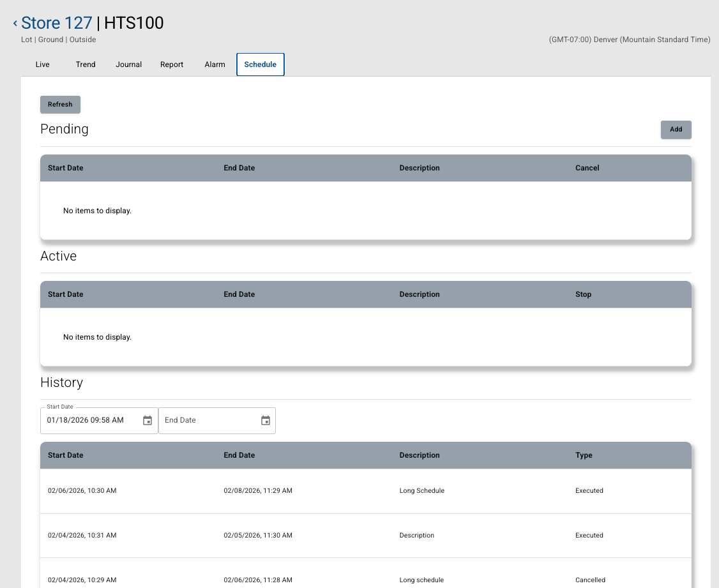The image size is (719, 588).
Task: Click the history Start Date input field
Action: 89,420
